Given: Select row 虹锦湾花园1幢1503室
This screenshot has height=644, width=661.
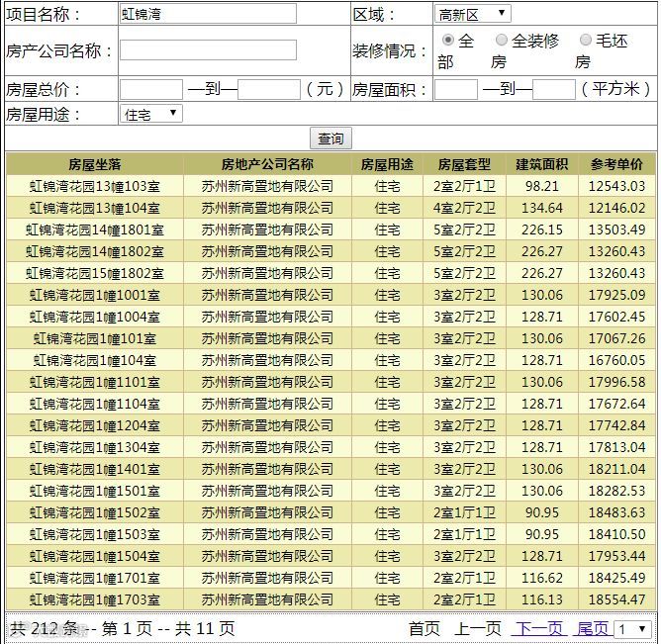Looking at the screenshot, I should (x=330, y=534).
